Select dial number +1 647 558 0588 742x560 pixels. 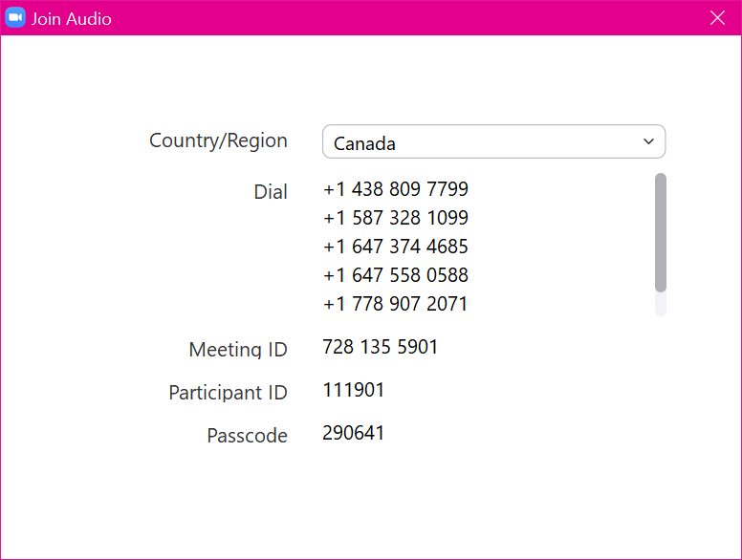point(396,275)
